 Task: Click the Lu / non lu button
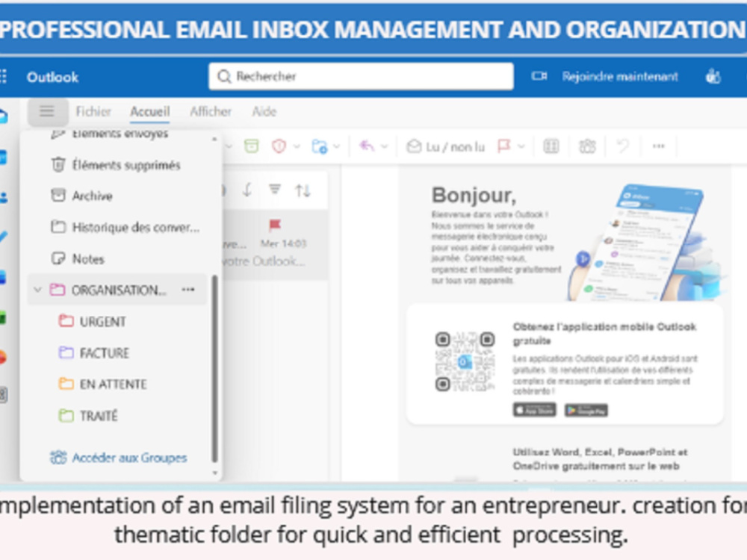click(446, 146)
